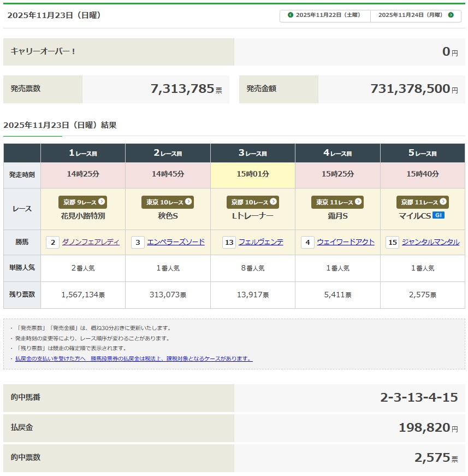Open horse page for ウェイワードアクト
The width and height of the screenshot is (468, 476).
(346, 242)
